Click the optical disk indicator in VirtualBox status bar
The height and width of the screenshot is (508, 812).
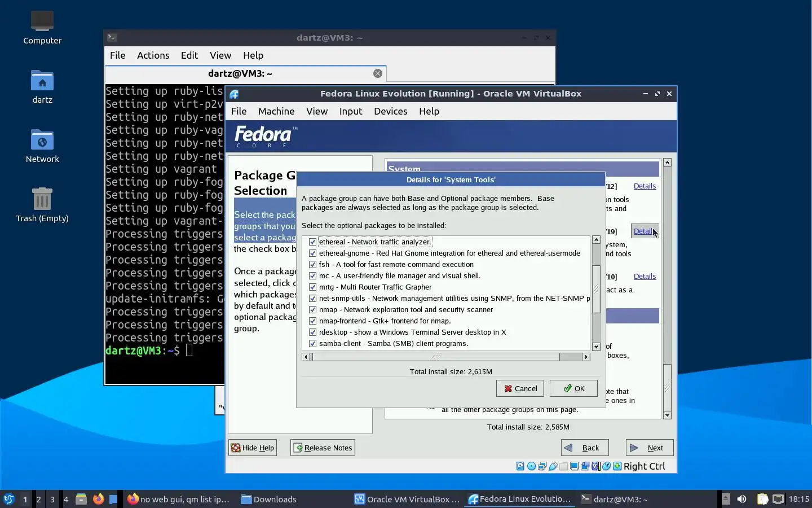531,466
